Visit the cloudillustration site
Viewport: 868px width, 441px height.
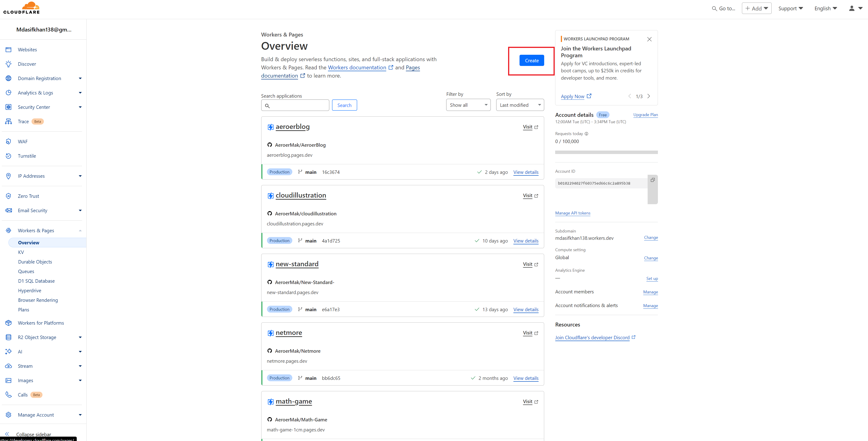point(530,196)
